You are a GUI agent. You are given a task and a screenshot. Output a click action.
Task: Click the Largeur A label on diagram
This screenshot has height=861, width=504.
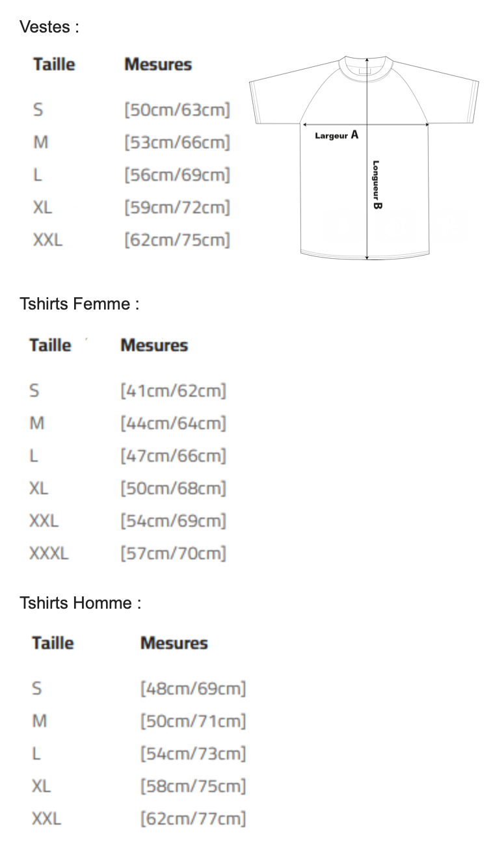point(337,135)
